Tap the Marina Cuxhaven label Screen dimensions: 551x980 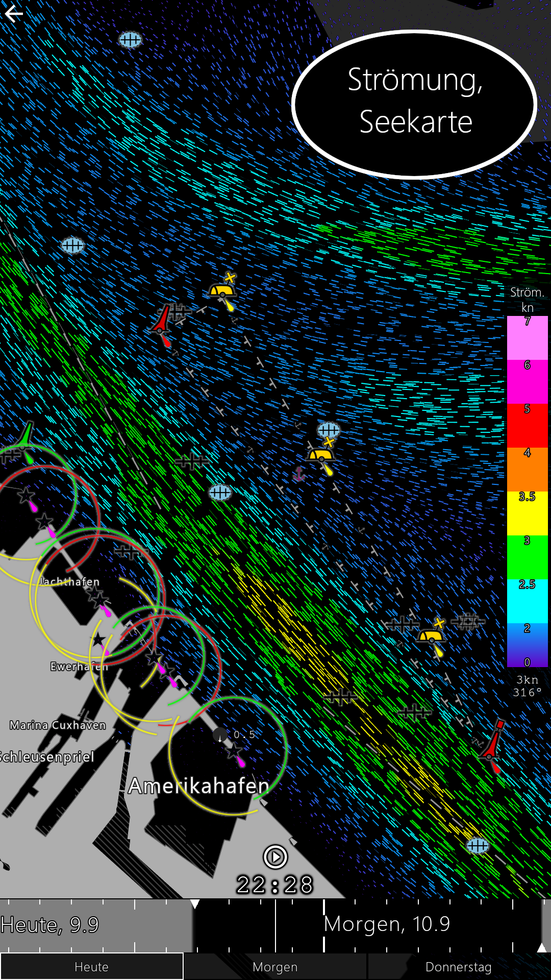(58, 725)
